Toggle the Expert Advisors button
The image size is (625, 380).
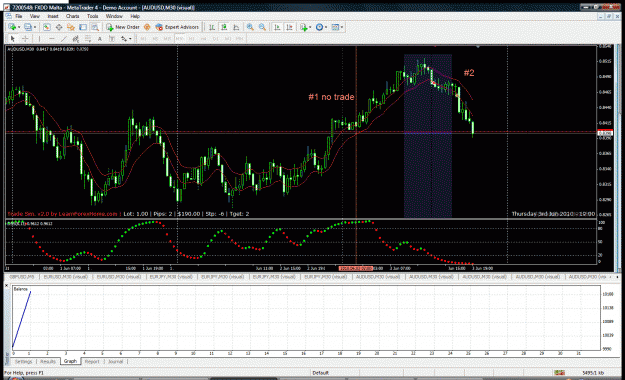(x=177, y=27)
